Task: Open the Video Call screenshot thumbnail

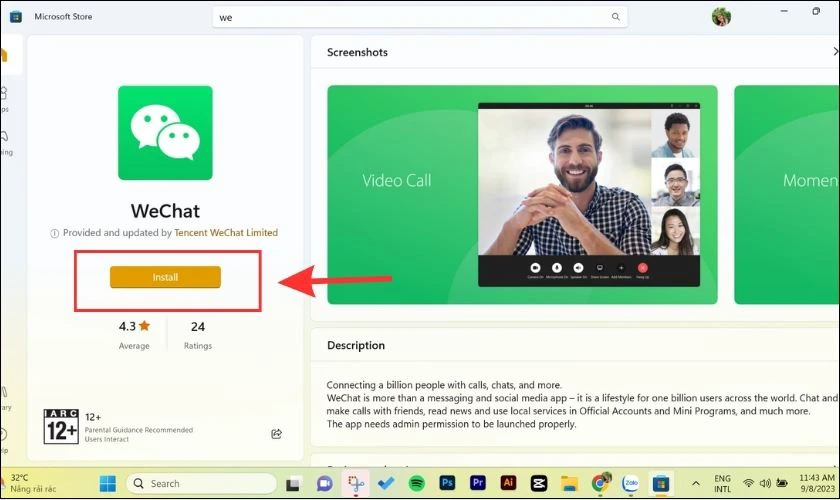Action: point(522,195)
